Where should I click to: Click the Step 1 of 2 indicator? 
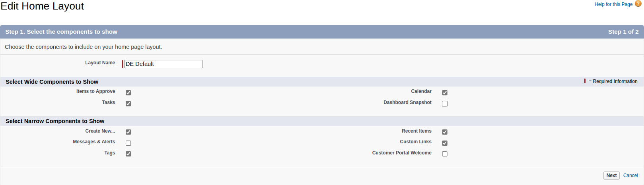[x=623, y=32]
